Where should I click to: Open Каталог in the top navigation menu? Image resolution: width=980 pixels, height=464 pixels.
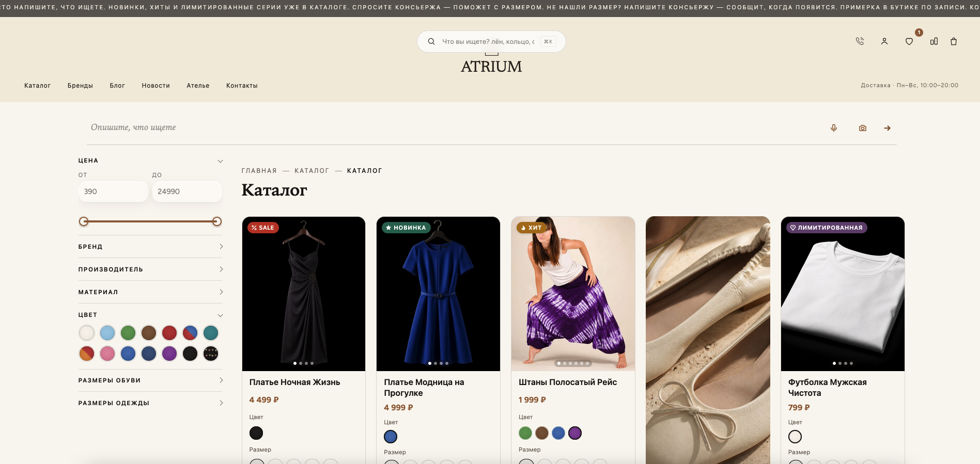click(x=38, y=86)
